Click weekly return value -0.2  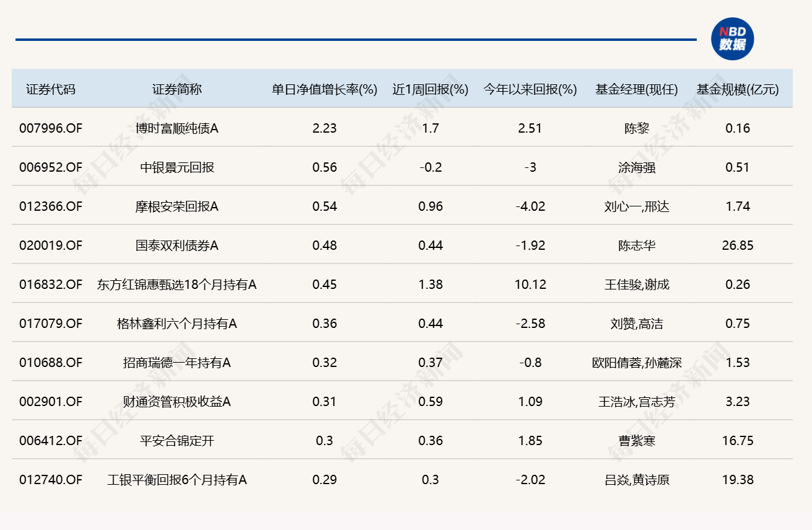pos(430,167)
